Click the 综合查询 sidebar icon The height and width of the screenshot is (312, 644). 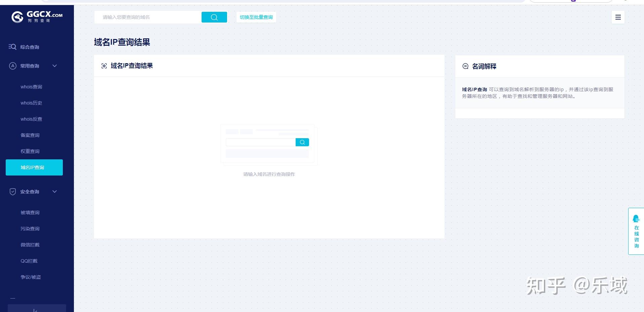12,47
